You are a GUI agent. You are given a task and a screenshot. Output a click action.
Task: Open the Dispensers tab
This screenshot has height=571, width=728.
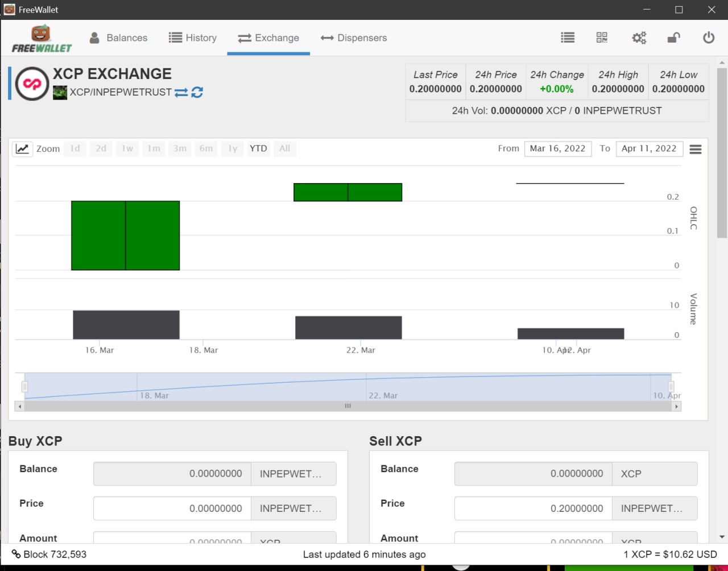coord(353,38)
